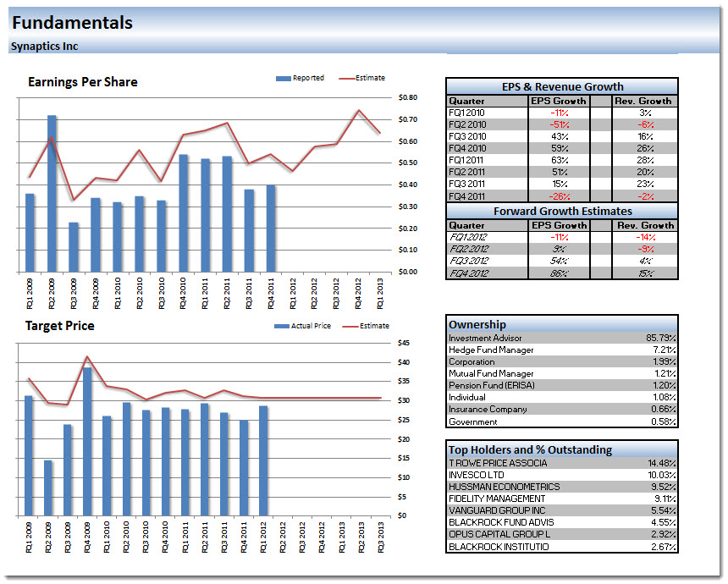The width and height of the screenshot is (728, 584).
Task: Click the FQ1 2010 quarter cell
Action: tap(488, 113)
